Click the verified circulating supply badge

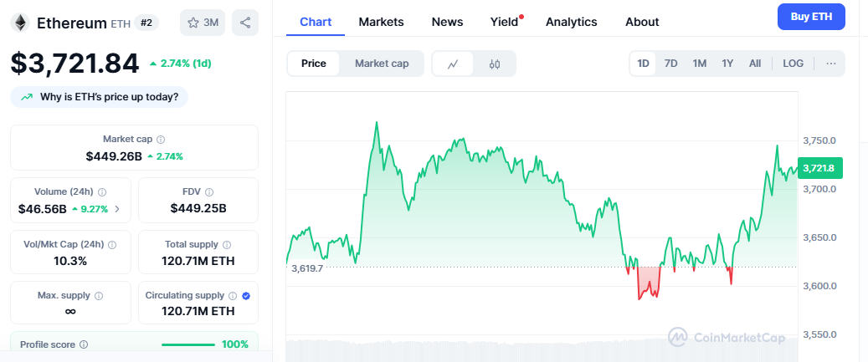pyautogui.click(x=246, y=296)
